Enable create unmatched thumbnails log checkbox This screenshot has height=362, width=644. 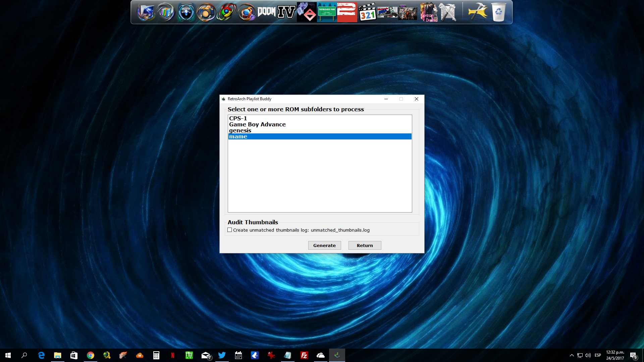[x=230, y=230]
